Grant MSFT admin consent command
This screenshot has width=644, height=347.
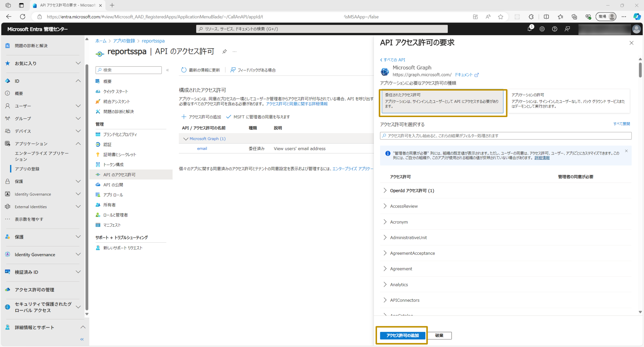click(x=258, y=117)
